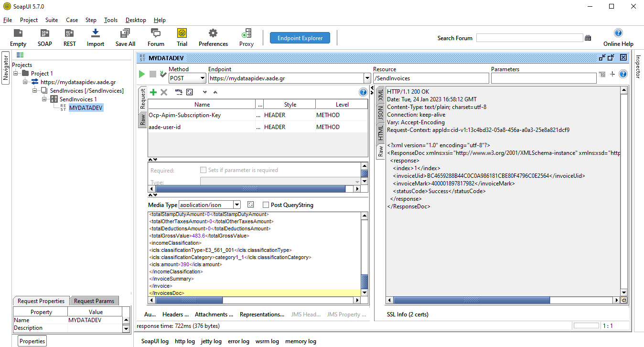Open the Project menu
The width and height of the screenshot is (644, 347).
click(29, 20)
